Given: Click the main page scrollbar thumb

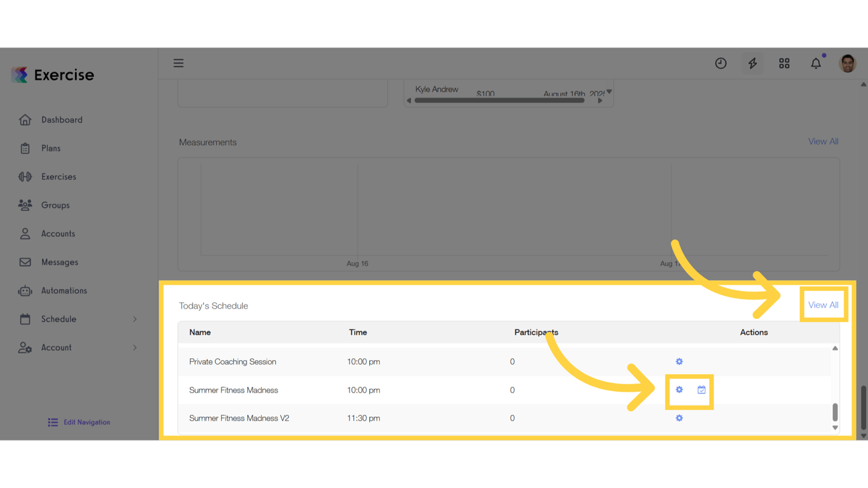Looking at the screenshot, I should click(863, 407).
